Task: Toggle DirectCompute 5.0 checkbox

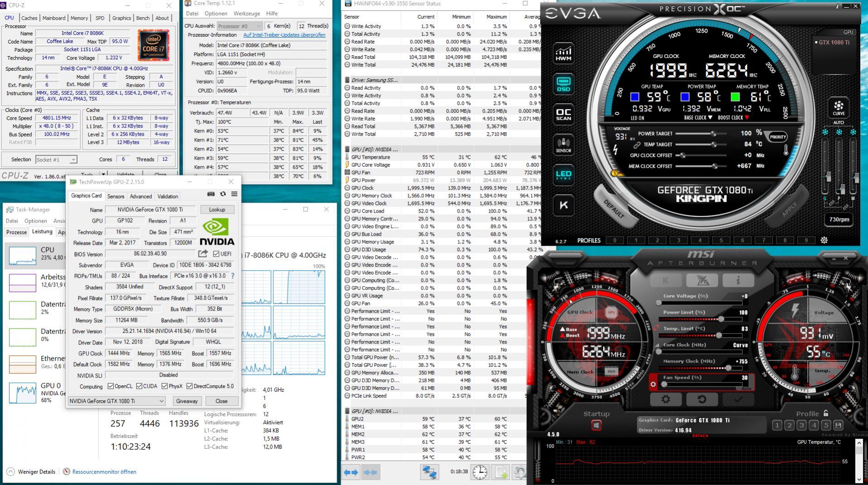Action: [189, 386]
